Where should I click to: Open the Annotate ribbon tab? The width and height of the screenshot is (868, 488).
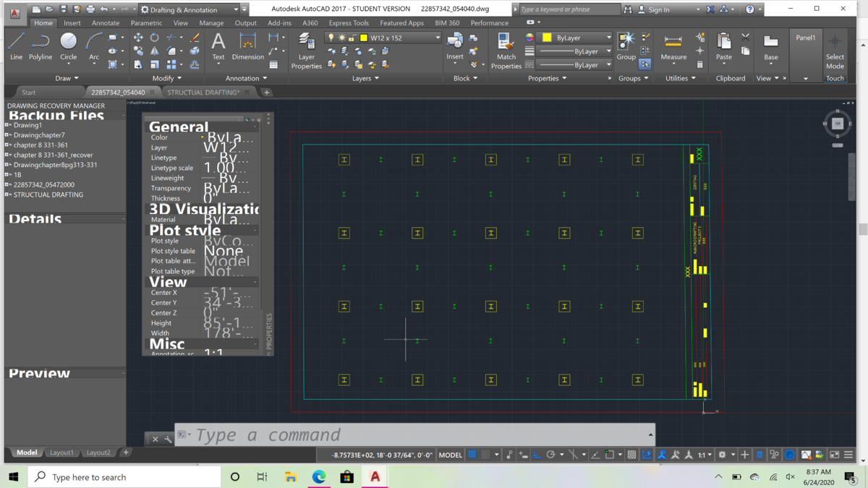106,23
